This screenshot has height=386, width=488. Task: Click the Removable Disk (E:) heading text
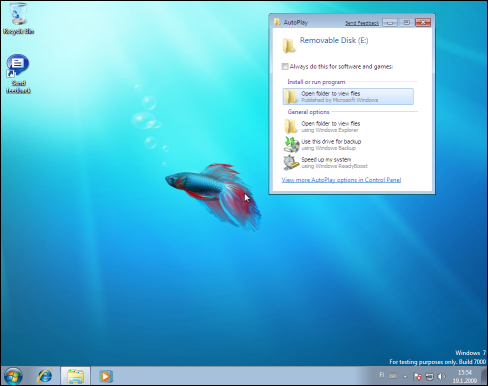(334, 40)
